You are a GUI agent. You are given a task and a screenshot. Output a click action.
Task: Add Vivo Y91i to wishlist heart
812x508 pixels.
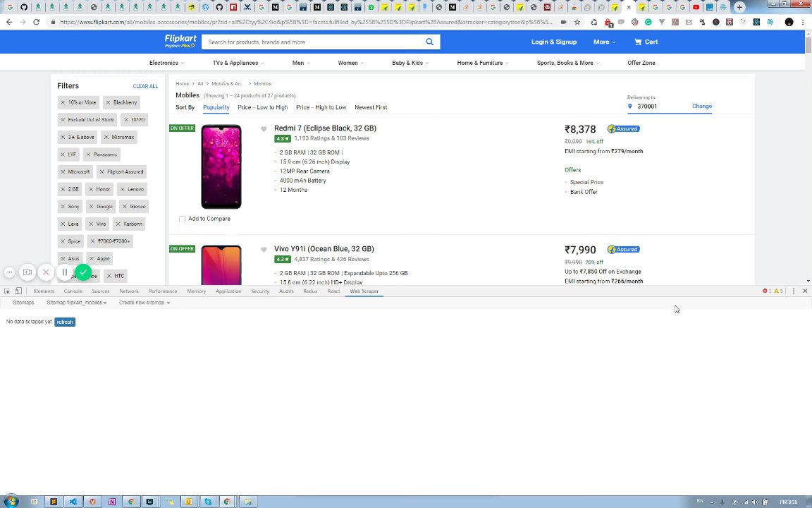(264, 250)
